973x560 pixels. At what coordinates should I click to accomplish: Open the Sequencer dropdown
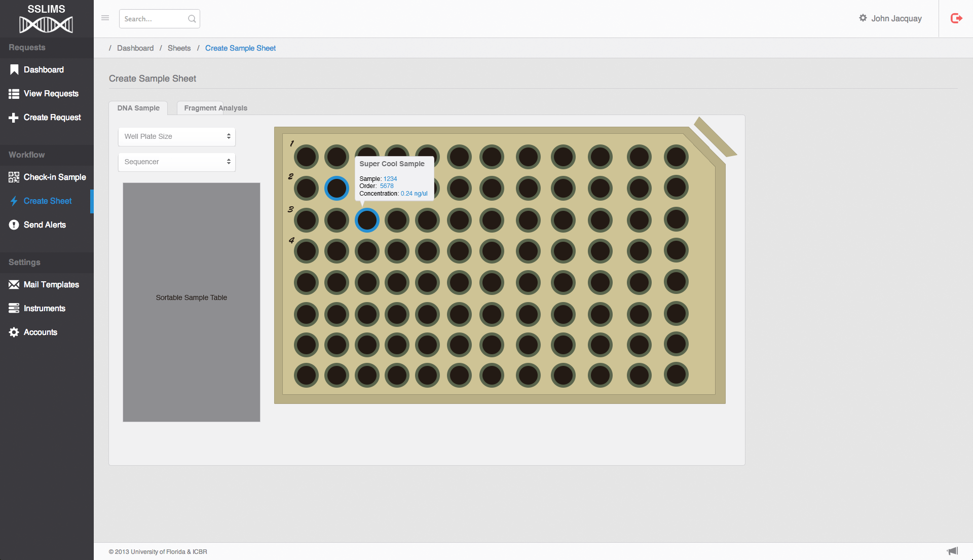click(176, 162)
